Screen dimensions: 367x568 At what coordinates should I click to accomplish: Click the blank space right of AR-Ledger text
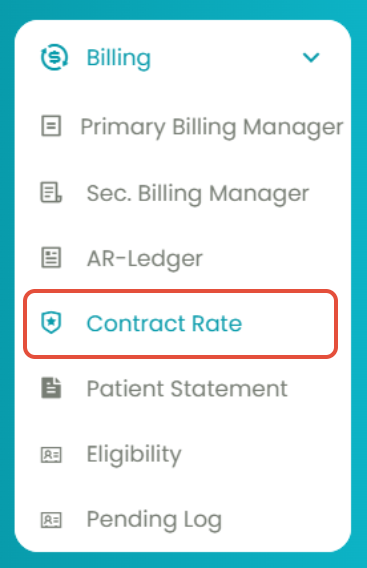[274, 258]
